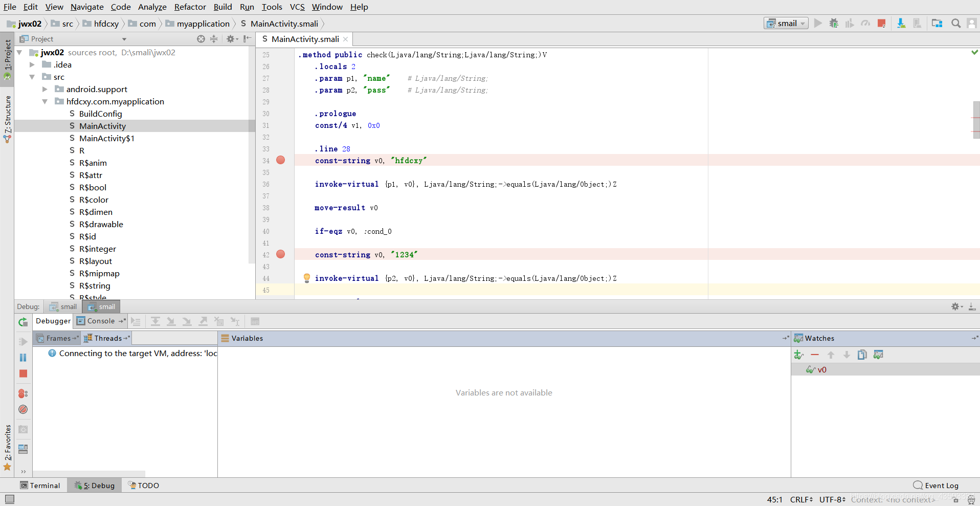Click the UTF-8 encoding selector
The height and width of the screenshot is (506, 980).
pos(832,499)
